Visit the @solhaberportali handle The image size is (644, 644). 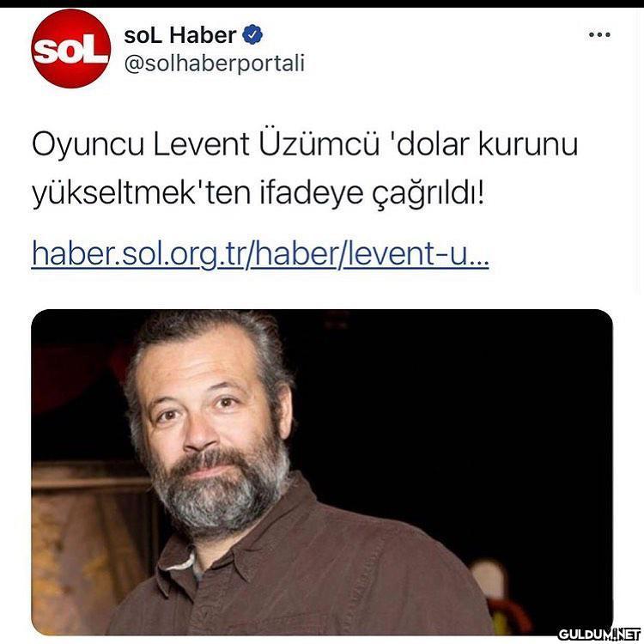(215, 64)
